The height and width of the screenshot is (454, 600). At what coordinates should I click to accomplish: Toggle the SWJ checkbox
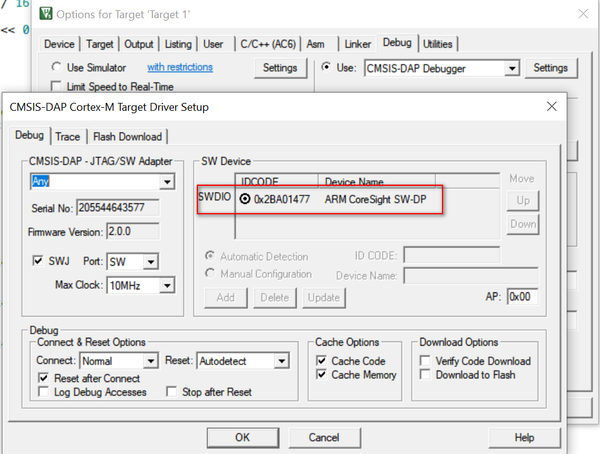coord(38,261)
